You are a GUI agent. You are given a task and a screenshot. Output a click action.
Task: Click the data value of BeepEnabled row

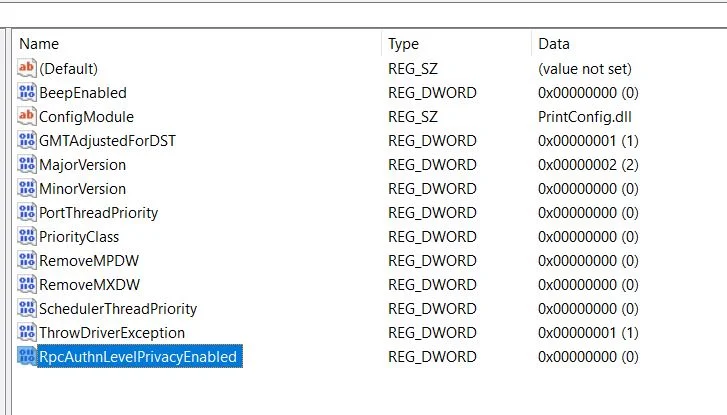tap(588, 93)
